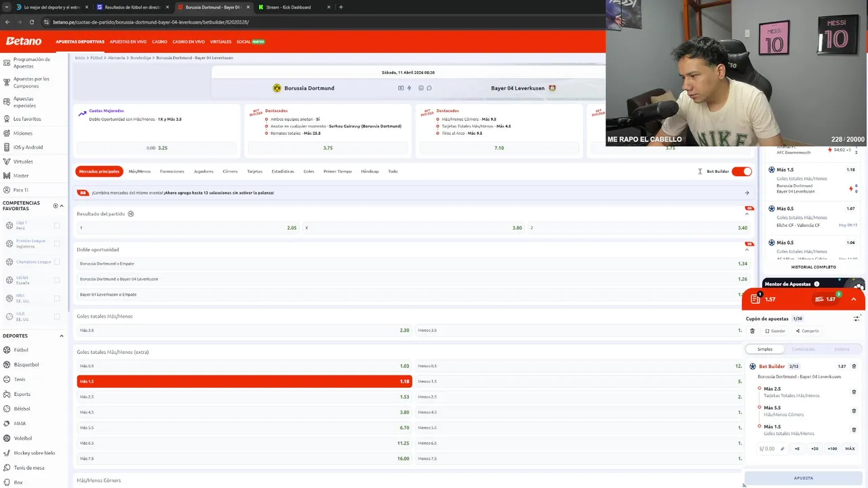The height and width of the screenshot is (488, 868).
Task: Click MÁX stake button
Action: [x=850, y=449]
